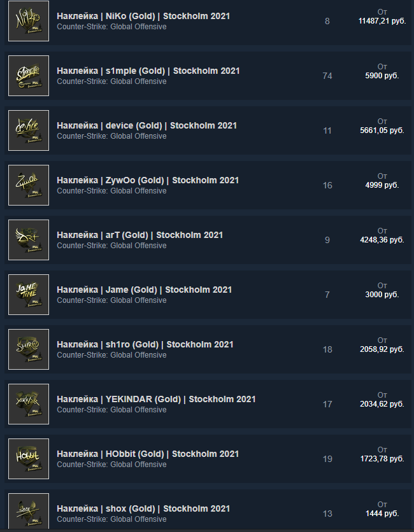Click the YEKINDAR (Gold) sticker icon
Image resolution: width=414 pixels, height=532 pixels.
[x=29, y=404]
